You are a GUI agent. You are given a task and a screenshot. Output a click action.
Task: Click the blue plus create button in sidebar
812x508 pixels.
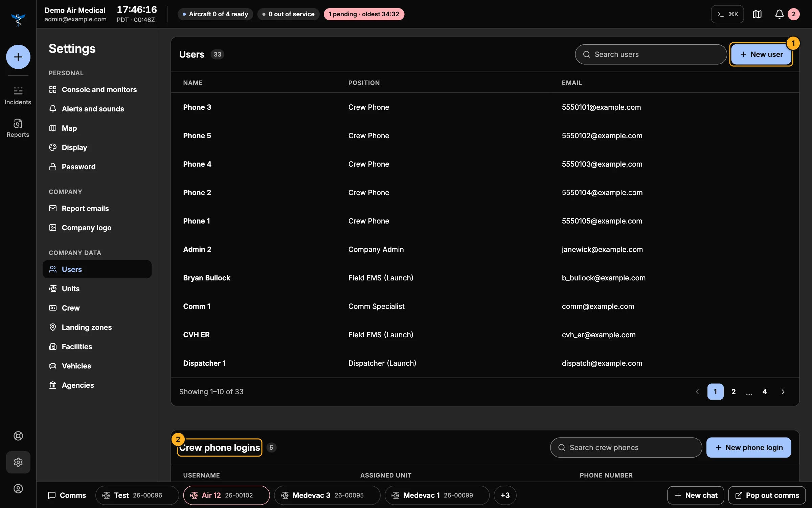pyautogui.click(x=18, y=57)
